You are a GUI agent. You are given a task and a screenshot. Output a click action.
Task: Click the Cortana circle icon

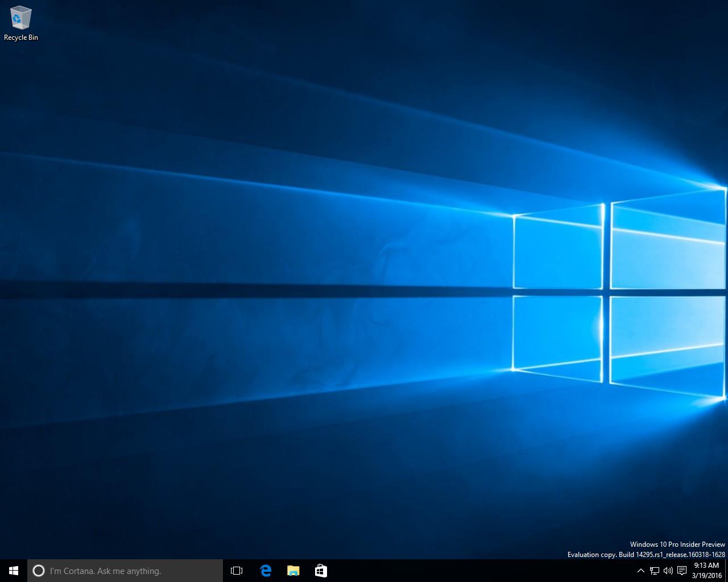click(39, 571)
